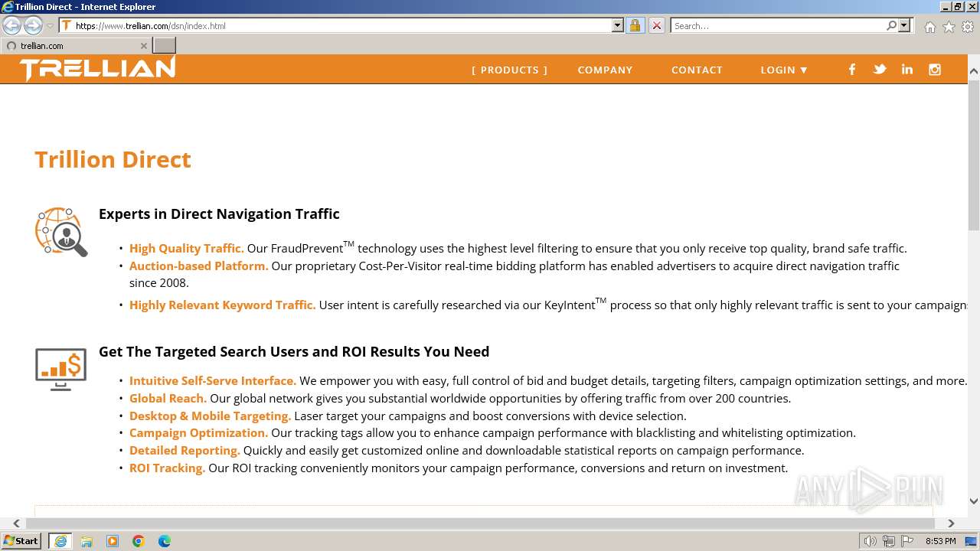The width and height of the screenshot is (980, 551).
Task: Click the 'Trillion Direct' page heading
Action: coord(113,159)
